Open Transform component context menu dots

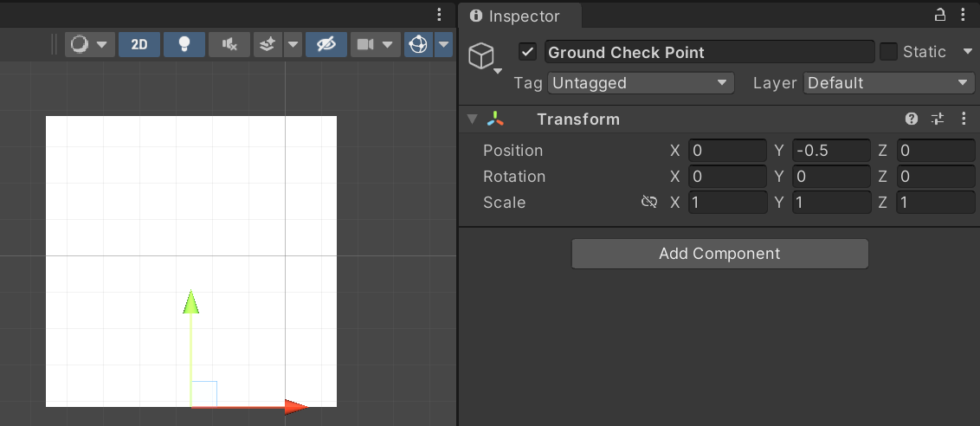click(964, 119)
